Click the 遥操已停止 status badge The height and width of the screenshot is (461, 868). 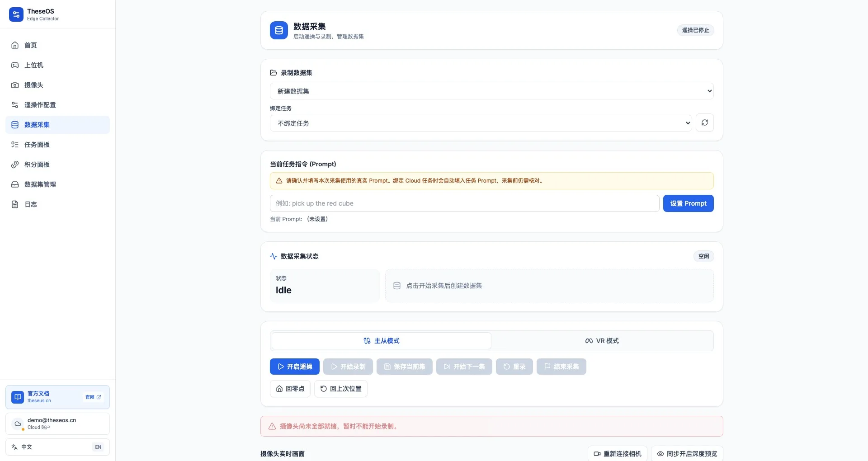(695, 30)
